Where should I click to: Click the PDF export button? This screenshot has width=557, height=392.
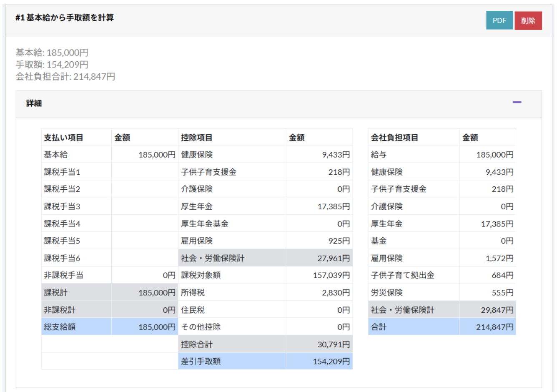499,20
